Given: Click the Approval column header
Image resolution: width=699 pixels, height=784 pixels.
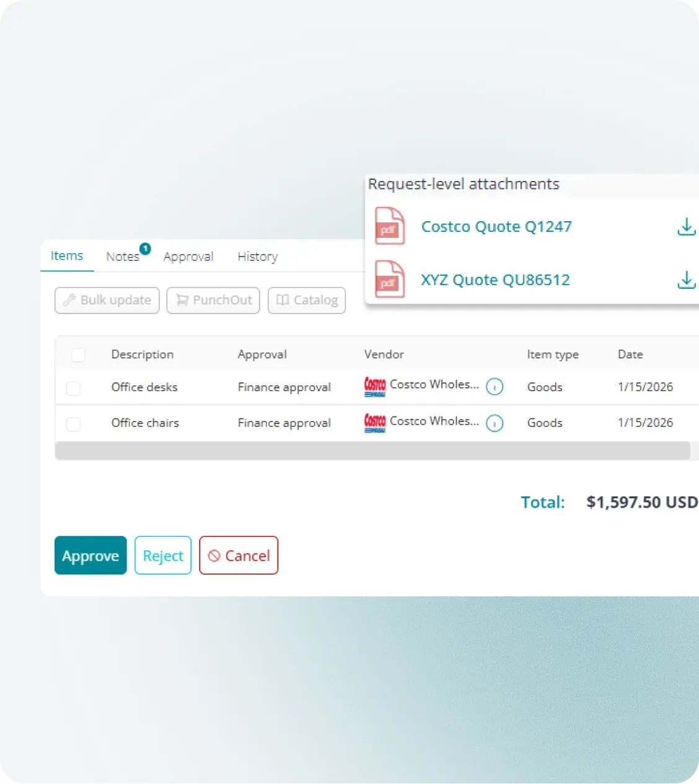Looking at the screenshot, I should [x=262, y=355].
